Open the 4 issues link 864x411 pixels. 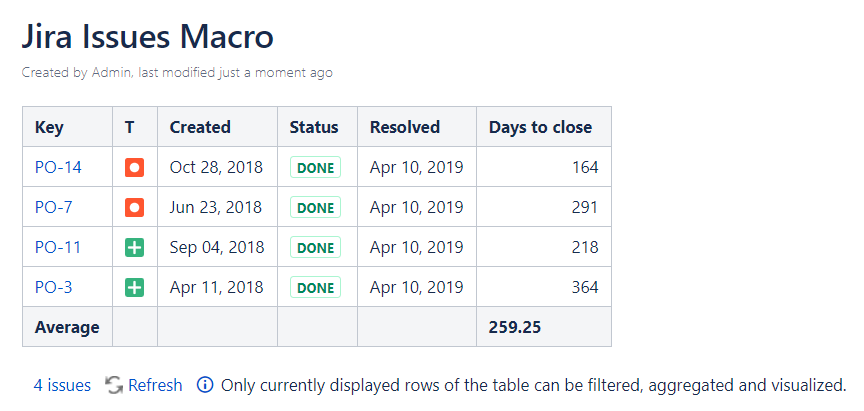tap(62, 385)
